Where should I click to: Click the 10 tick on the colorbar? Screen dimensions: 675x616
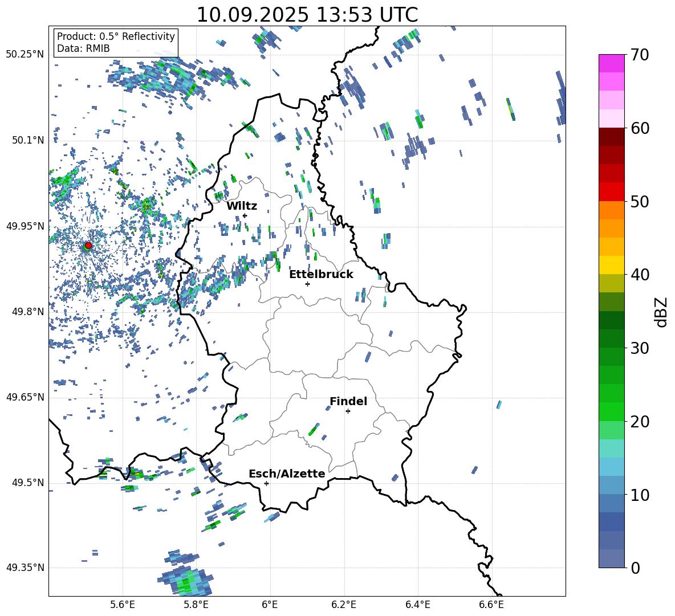(640, 495)
